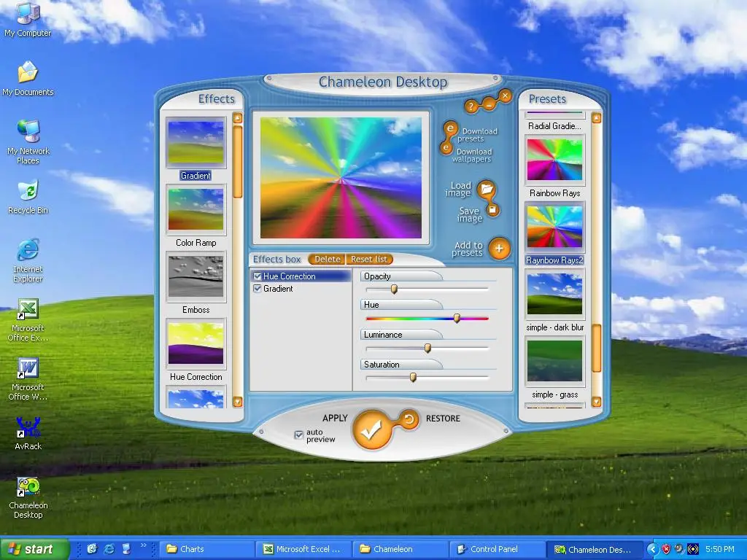The image size is (747, 560).
Task: Expand the quick launch chevron
Action: pyautogui.click(x=143, y=545)
